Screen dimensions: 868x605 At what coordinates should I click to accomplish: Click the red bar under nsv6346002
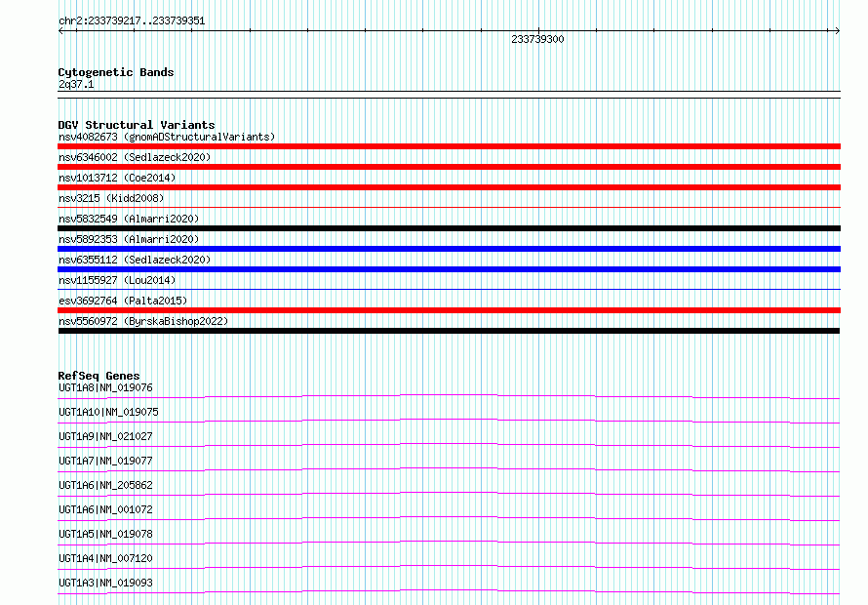(449, 167)
